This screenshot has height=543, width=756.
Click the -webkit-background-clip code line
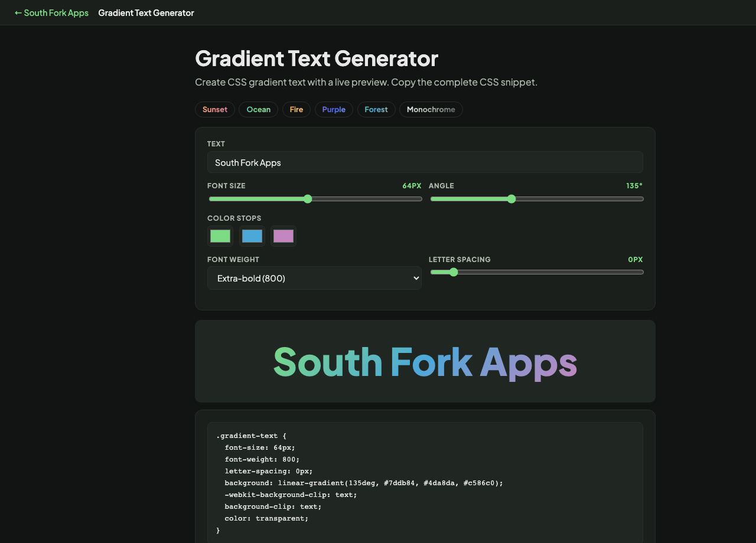(x=291, y=495)
